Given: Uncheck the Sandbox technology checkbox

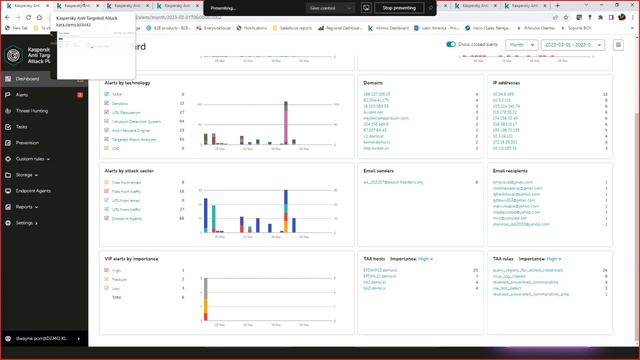Looking at the screenshot, I should 107,103.
